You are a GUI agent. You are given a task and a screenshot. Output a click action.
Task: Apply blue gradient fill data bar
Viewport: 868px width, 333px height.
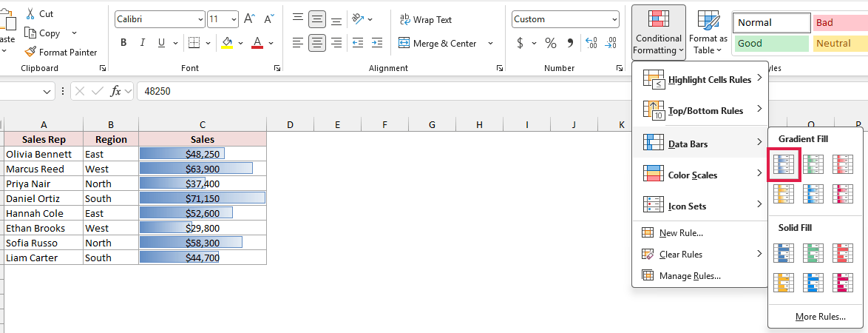784,164
